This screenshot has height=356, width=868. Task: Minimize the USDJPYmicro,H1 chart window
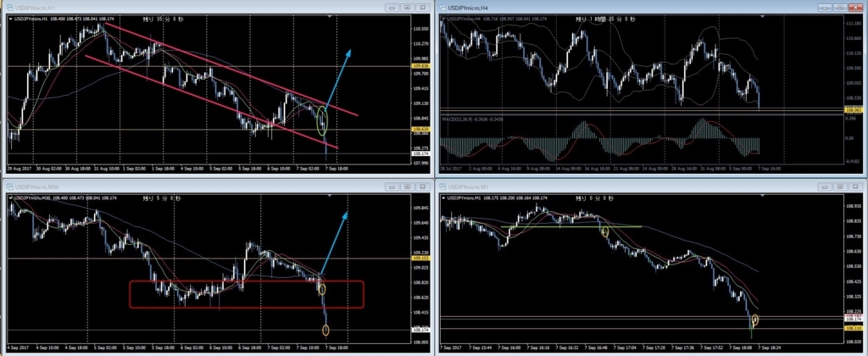click(x=392, y=7)
